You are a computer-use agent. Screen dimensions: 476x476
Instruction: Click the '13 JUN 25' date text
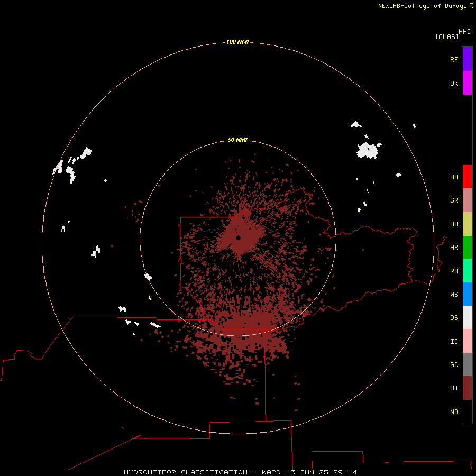pos(307,472)
